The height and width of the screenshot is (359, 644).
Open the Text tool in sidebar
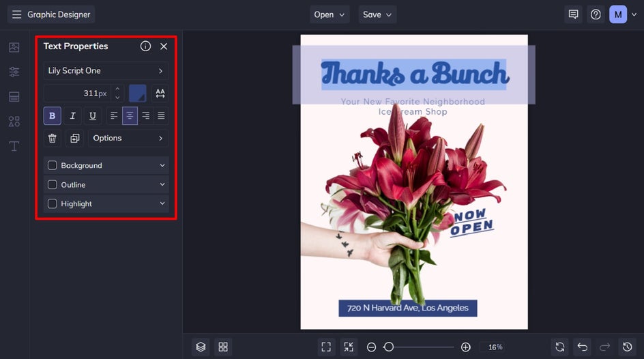click(x=14, y=146)
